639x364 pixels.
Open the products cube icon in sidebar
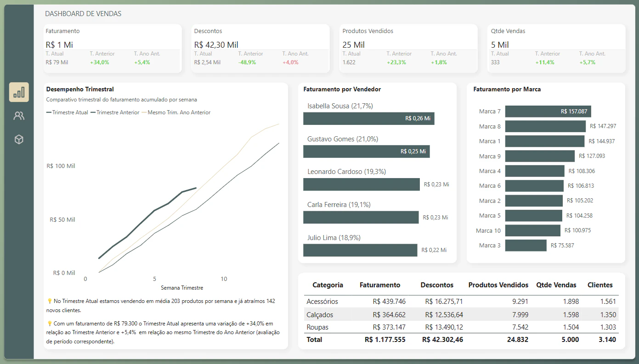[19, 140]
